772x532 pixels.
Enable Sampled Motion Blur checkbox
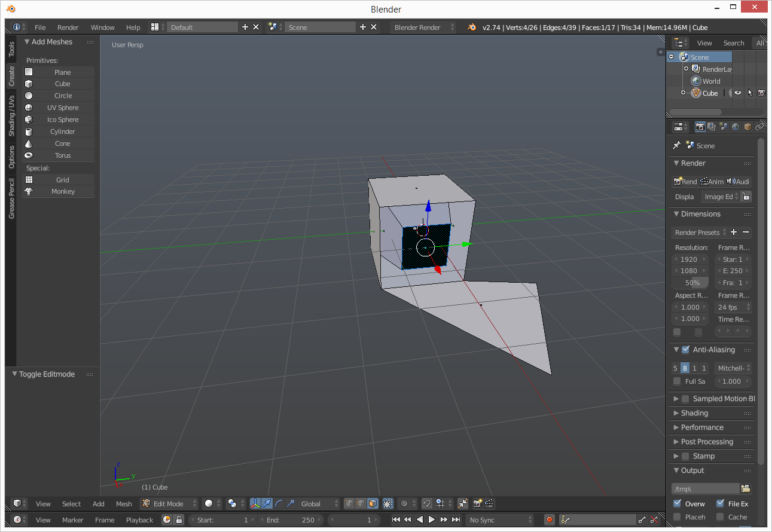point(685,399)
